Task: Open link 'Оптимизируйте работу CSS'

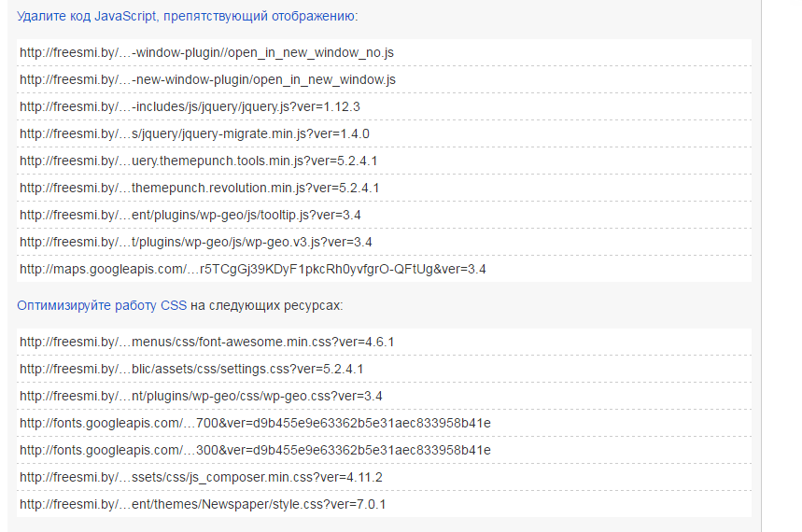Action: click(102, 305)
